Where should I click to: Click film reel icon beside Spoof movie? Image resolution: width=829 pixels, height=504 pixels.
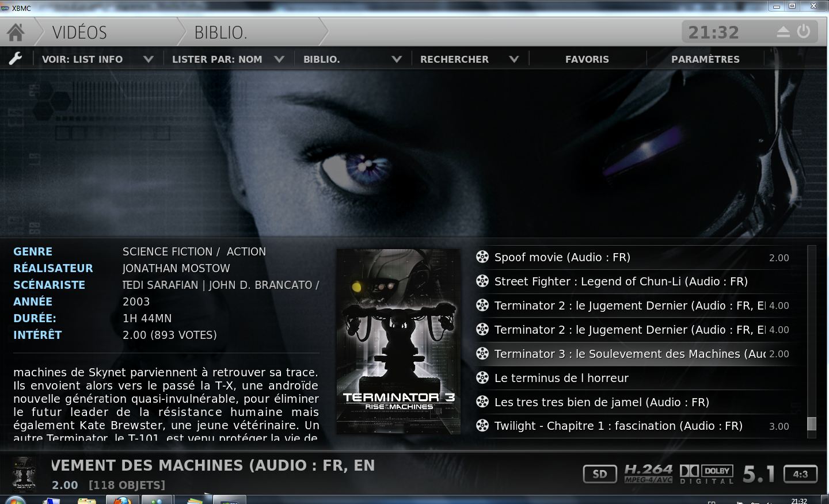[482, 257]
